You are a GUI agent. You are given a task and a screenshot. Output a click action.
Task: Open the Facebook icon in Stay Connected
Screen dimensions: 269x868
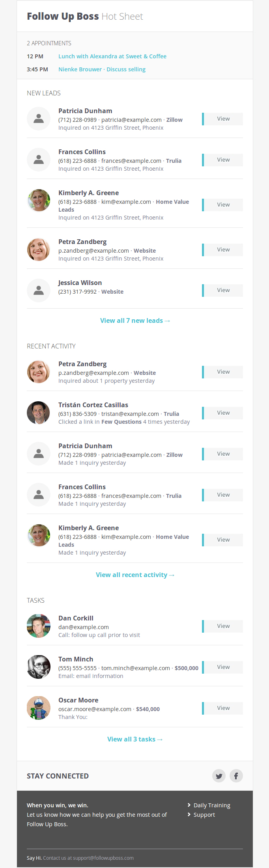tap(236, 776)
